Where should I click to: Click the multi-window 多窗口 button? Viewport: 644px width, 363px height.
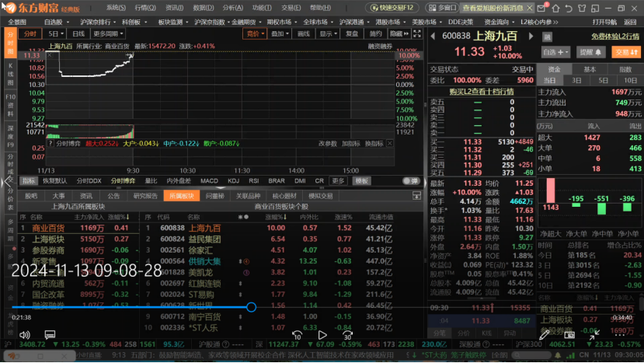point(442,8)
